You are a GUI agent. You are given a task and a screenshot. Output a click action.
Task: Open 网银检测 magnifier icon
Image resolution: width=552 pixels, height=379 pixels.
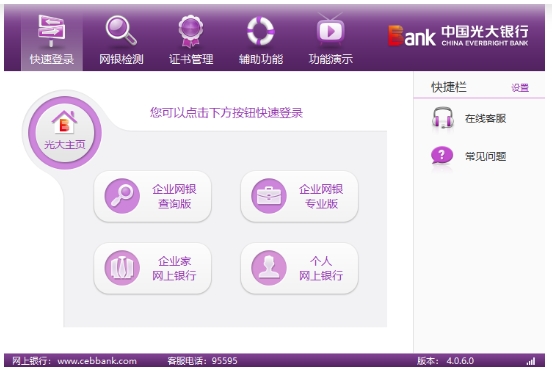pos(121,31)
